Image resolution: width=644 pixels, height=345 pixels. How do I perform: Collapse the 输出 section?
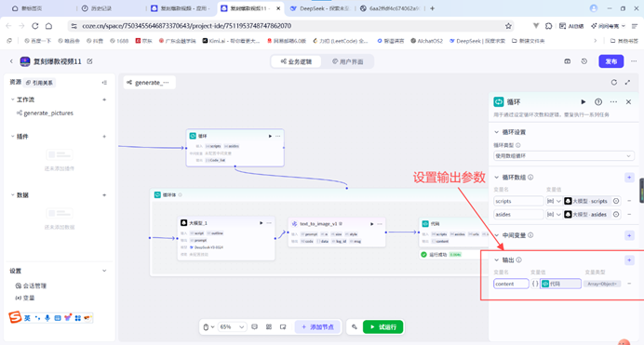tap(496, 260)
